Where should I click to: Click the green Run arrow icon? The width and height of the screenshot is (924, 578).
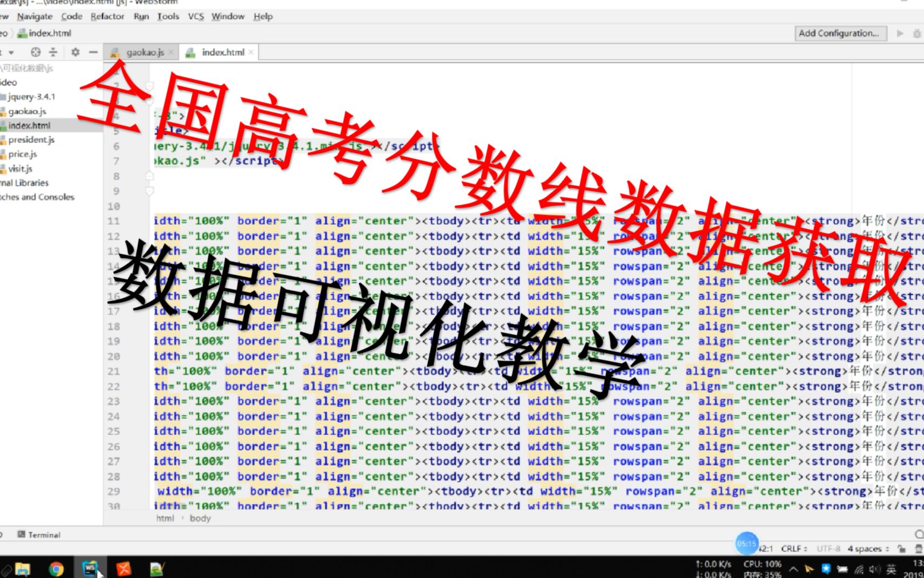point(900,33)
